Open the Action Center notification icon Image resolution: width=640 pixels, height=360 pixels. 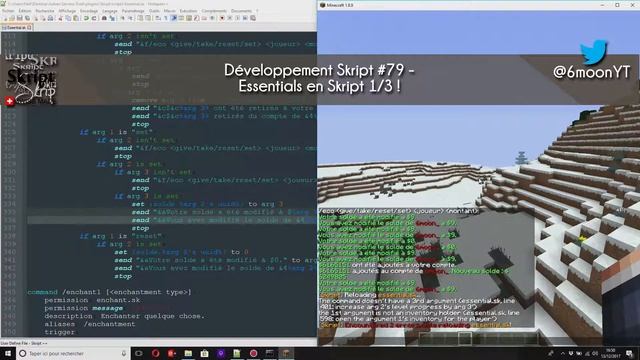tap(630, 353)
